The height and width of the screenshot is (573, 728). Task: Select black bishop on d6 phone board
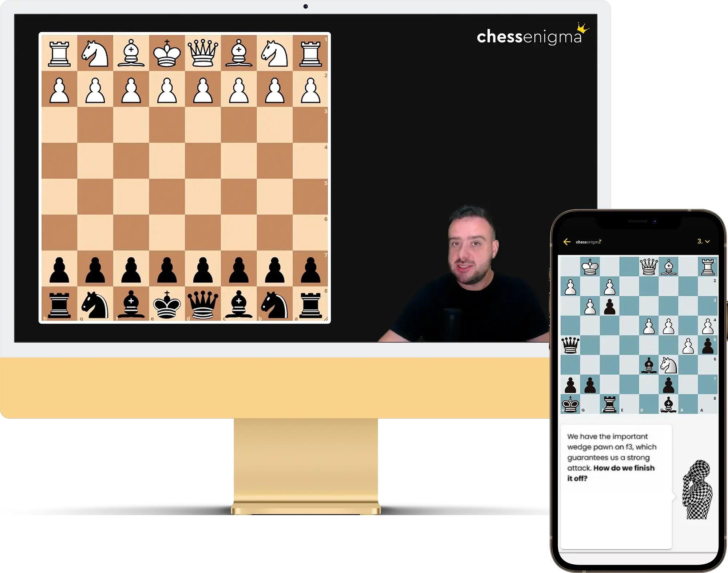click(649, 365)
